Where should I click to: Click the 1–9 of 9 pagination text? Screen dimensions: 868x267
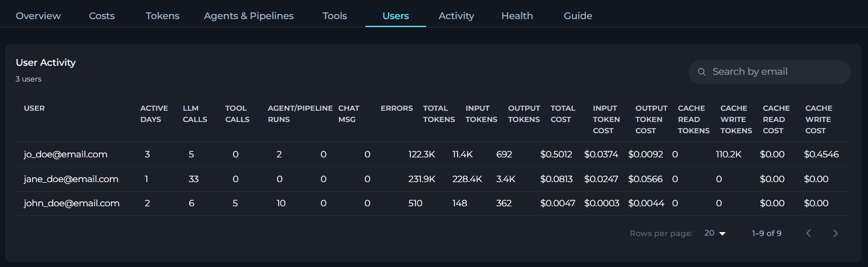coord(767,233)
